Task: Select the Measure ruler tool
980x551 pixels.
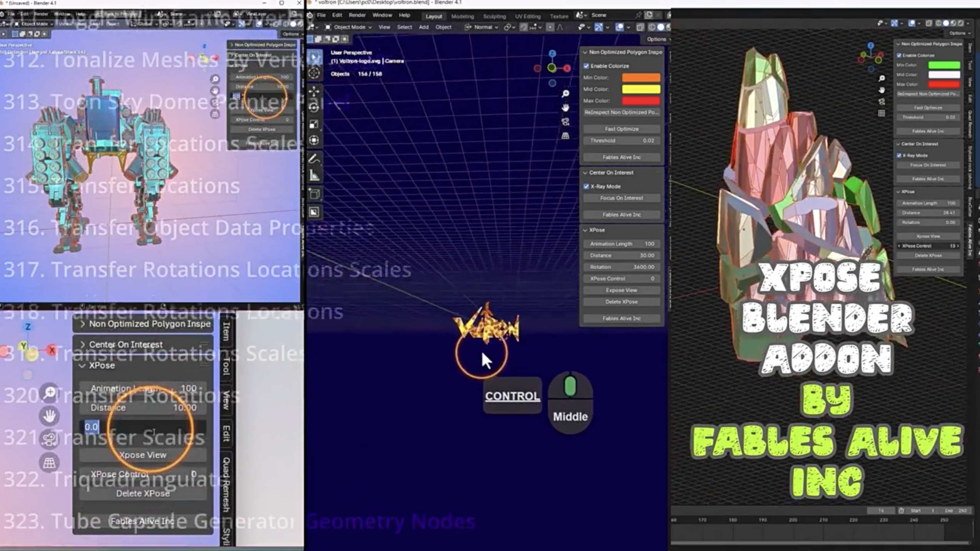Action: coord(314,175)
